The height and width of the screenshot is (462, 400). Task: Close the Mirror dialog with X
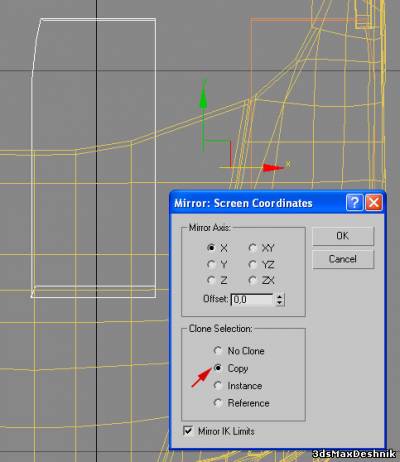point(374,202)
